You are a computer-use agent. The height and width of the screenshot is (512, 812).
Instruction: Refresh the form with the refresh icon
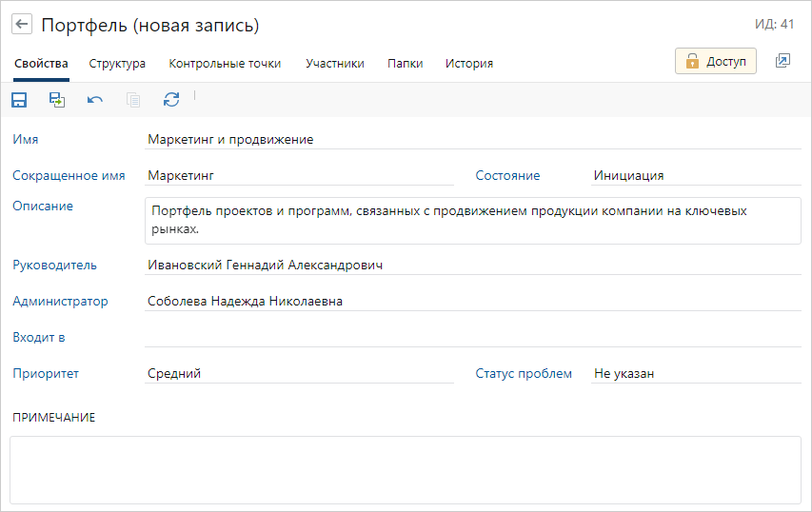(171, 99)
